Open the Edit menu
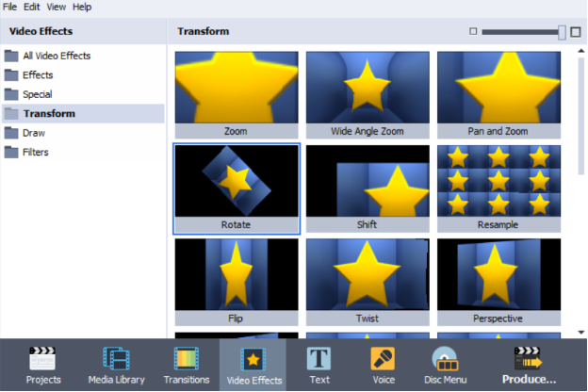The height and width of the screenshot is (392, 588). point(31,7)
